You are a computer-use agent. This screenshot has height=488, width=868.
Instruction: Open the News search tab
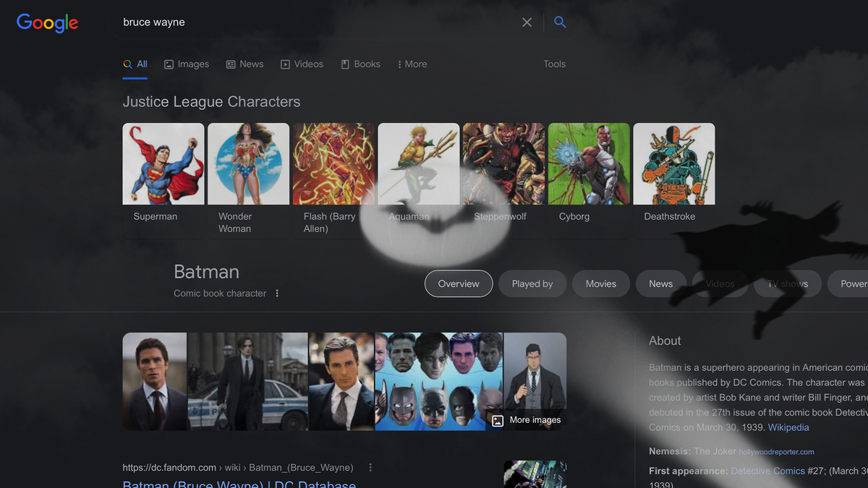244,64
